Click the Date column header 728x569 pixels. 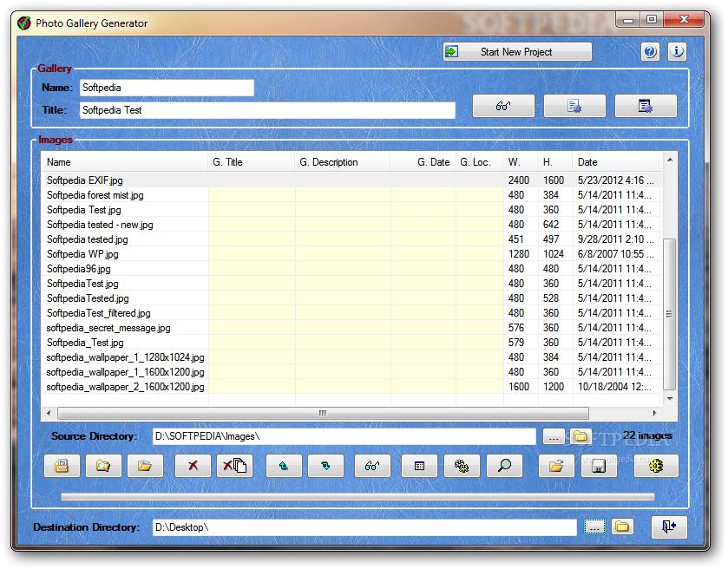pos(616,162)
